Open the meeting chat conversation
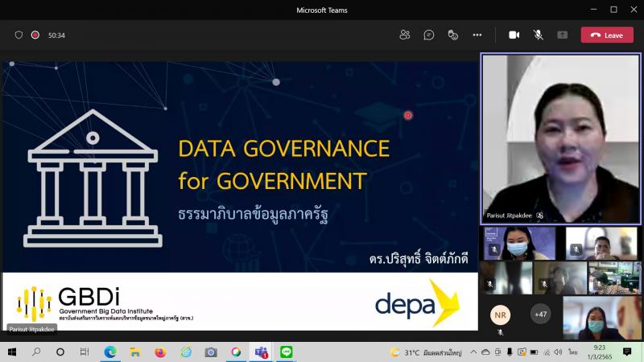644x362 pixels. 429,35
